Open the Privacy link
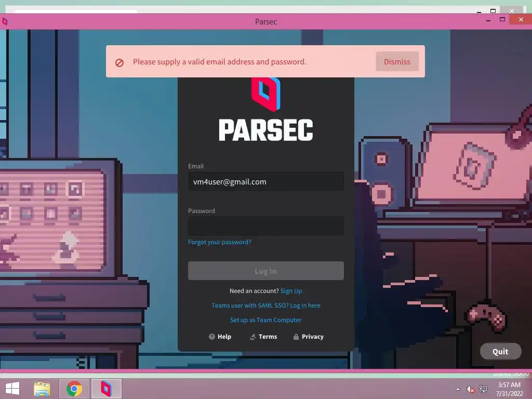The image size is (532, 399). pos(309,337)
